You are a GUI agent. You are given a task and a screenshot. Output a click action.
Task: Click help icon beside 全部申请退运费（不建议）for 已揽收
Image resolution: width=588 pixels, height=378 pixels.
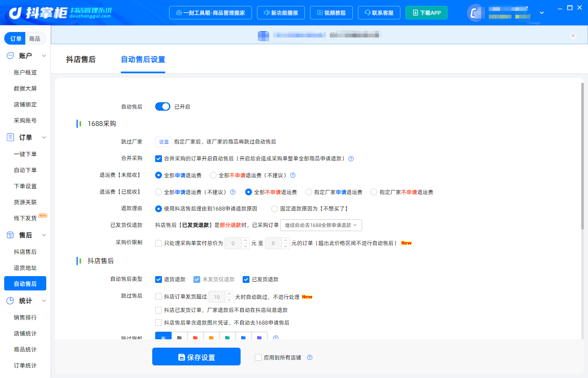click(233, 192)
